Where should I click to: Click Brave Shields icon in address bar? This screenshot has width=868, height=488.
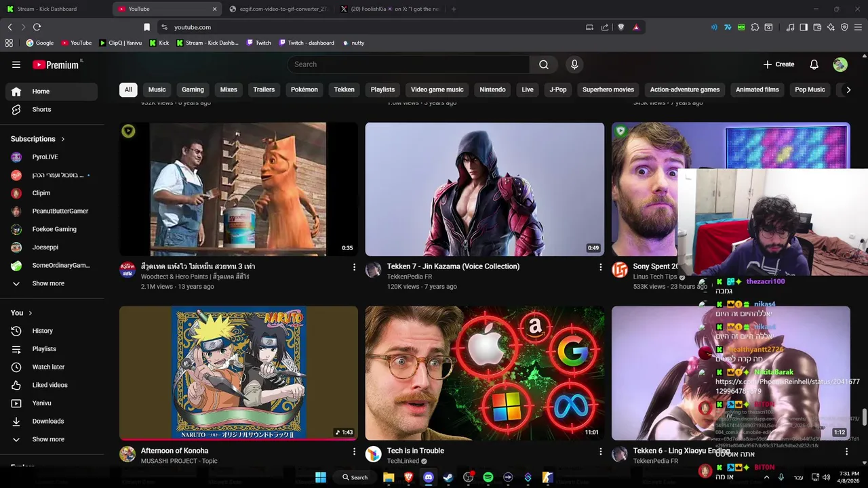pos(620,27)
